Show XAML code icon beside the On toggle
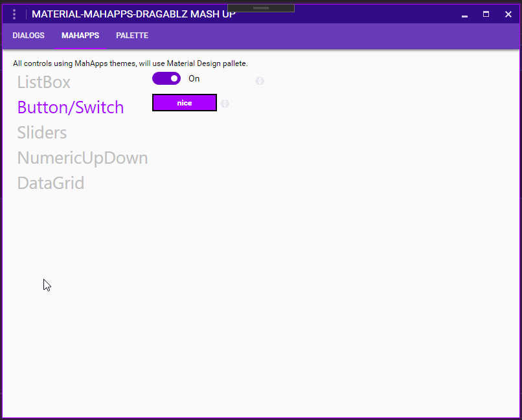Viewport: 522px width, 420px height. [x=260, y=81]
